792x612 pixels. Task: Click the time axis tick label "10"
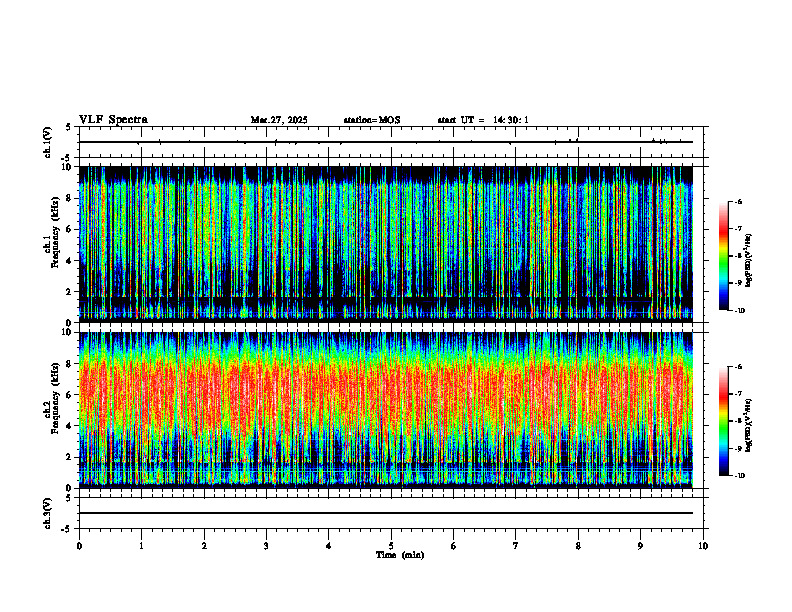tap(703, 546)
